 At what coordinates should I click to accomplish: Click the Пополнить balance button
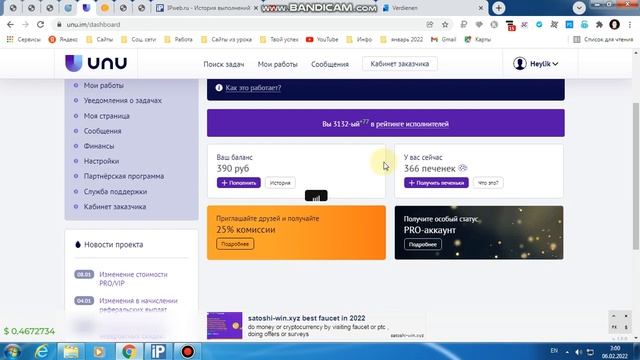click(x=239, y=183)
